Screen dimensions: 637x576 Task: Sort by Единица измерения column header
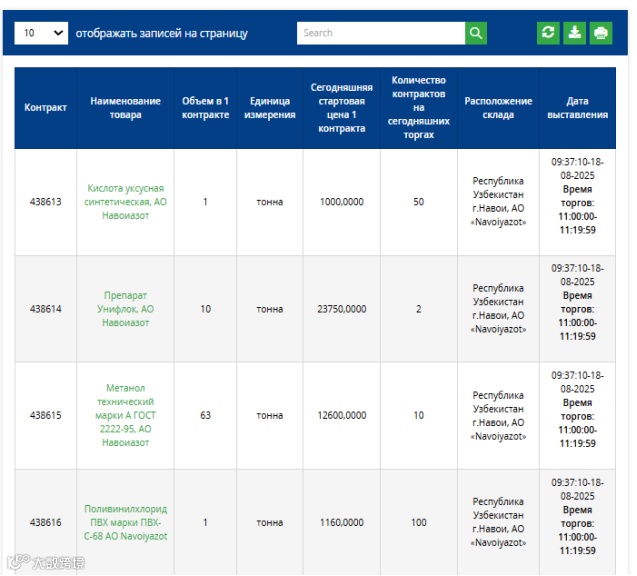270,108
